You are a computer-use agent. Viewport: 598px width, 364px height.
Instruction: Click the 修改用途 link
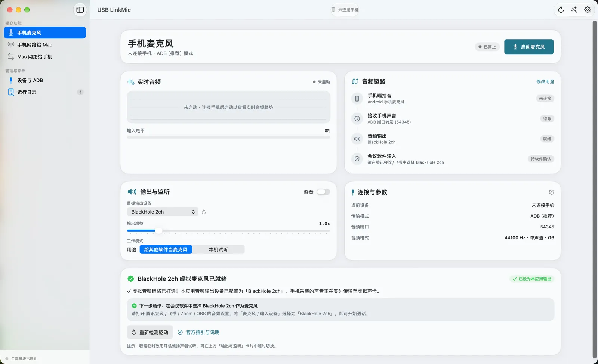[545, 81]
